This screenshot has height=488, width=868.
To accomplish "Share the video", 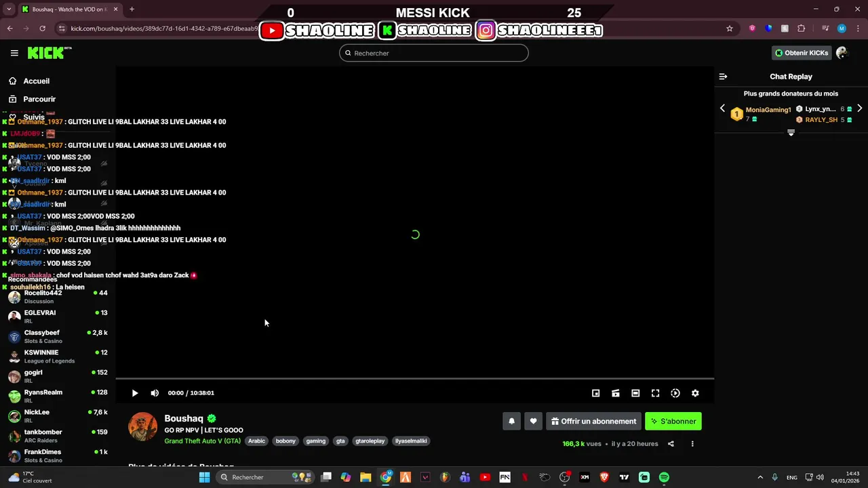I will pyautogui.click(x=671, y=444).
